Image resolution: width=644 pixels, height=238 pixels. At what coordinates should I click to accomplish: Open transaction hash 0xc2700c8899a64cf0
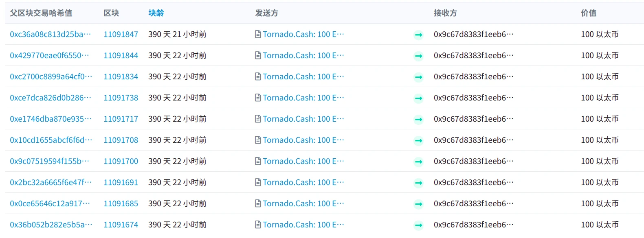51,76
